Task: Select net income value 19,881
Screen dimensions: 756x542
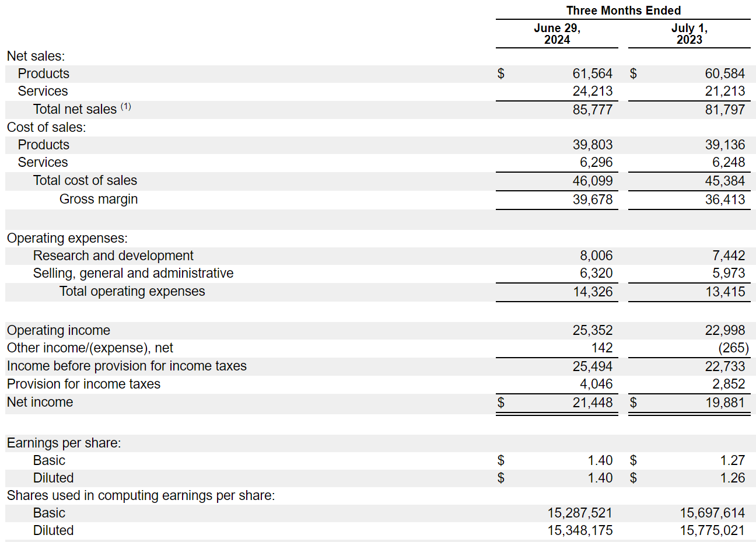Action: point(724,403)
